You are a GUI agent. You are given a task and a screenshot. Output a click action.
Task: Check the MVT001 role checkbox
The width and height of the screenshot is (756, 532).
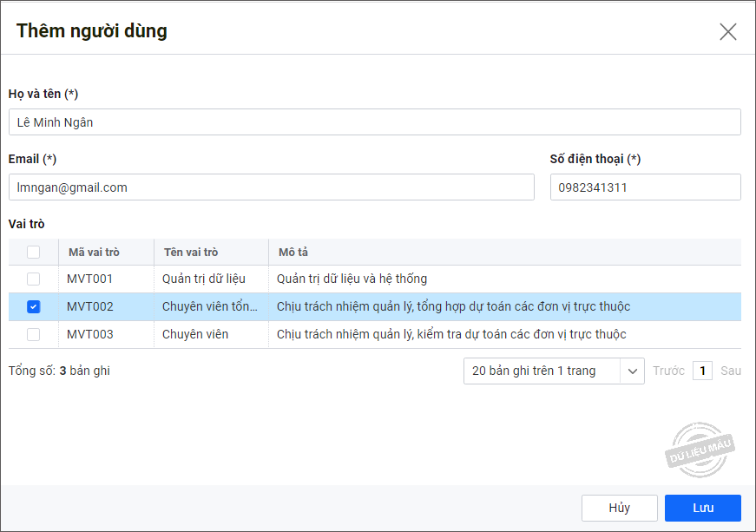33,279
